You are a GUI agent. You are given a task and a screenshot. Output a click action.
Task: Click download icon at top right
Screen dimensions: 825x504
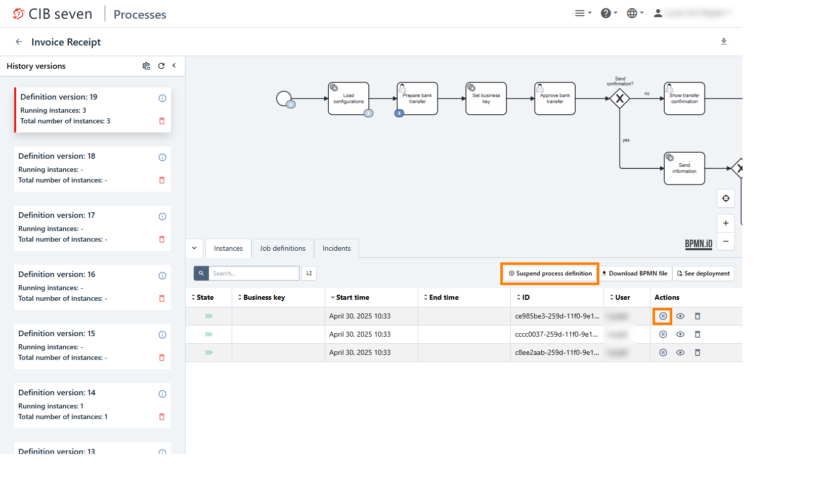click(723, 41)
